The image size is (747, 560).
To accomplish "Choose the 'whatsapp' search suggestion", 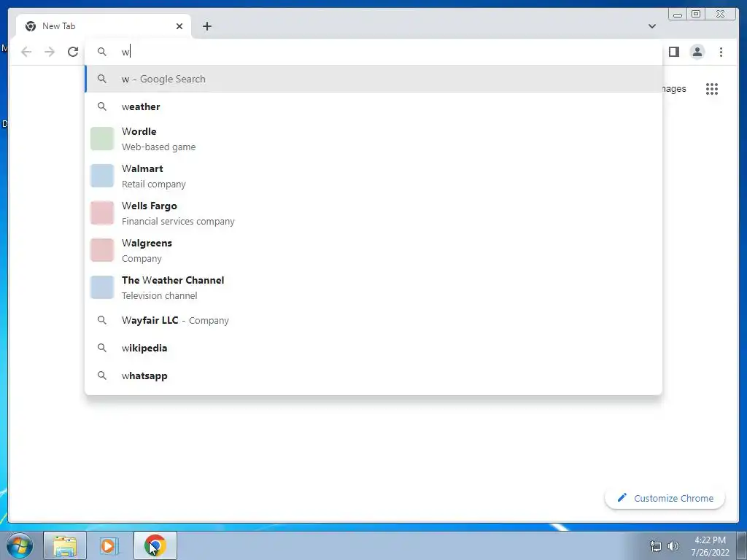I will pyautogui.click(x=373, y=376).
